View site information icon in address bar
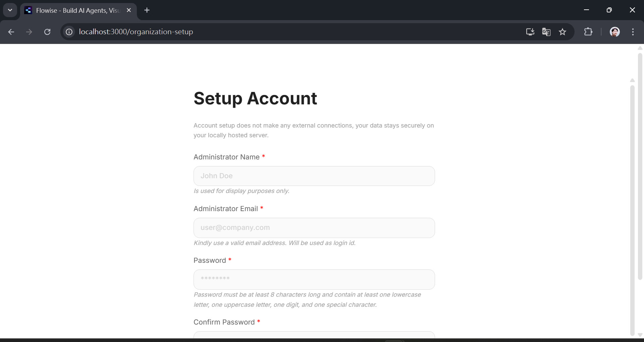Image resolution: width=644 pixels, height=342 pixels. click(69, 32)
